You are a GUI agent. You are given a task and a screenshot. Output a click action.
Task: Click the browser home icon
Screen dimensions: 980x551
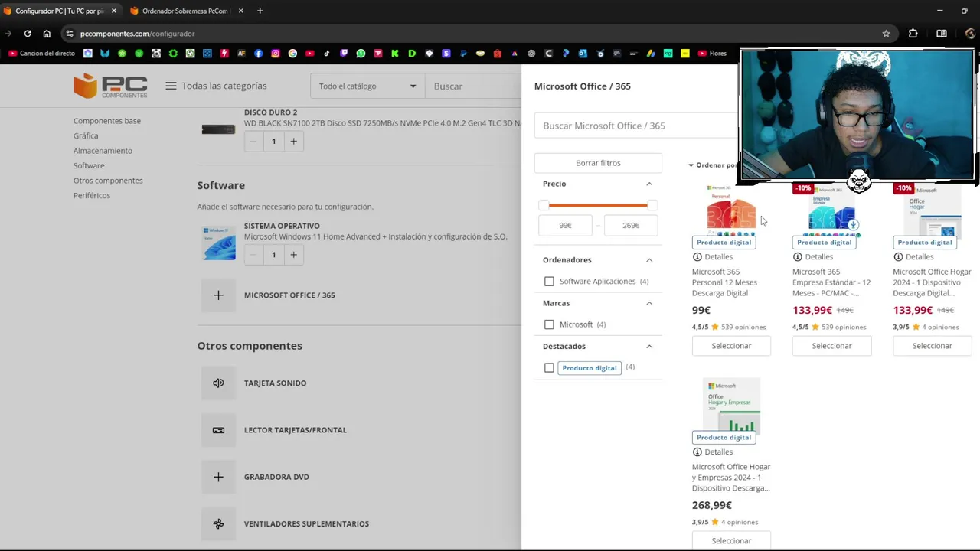tap(47, 34)
